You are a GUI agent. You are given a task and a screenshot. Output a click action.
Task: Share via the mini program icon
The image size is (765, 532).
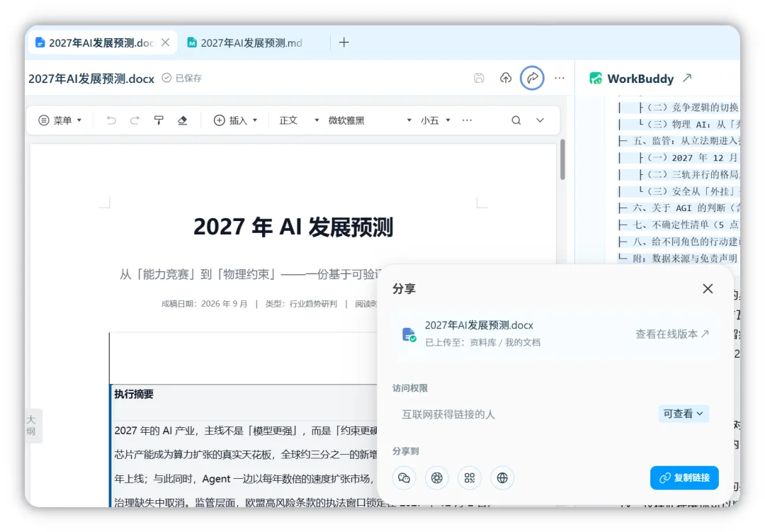[x=436, y=478]
